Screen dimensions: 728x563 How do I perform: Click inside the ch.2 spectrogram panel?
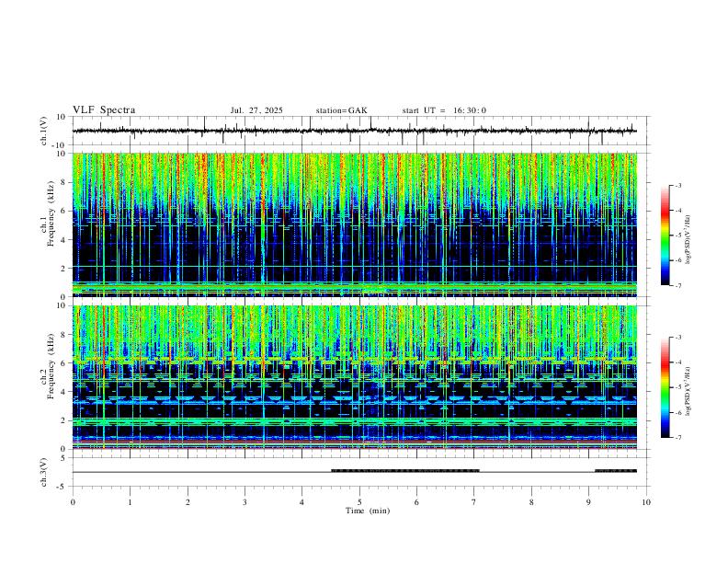pyautogui.click(x=355, y=377)
